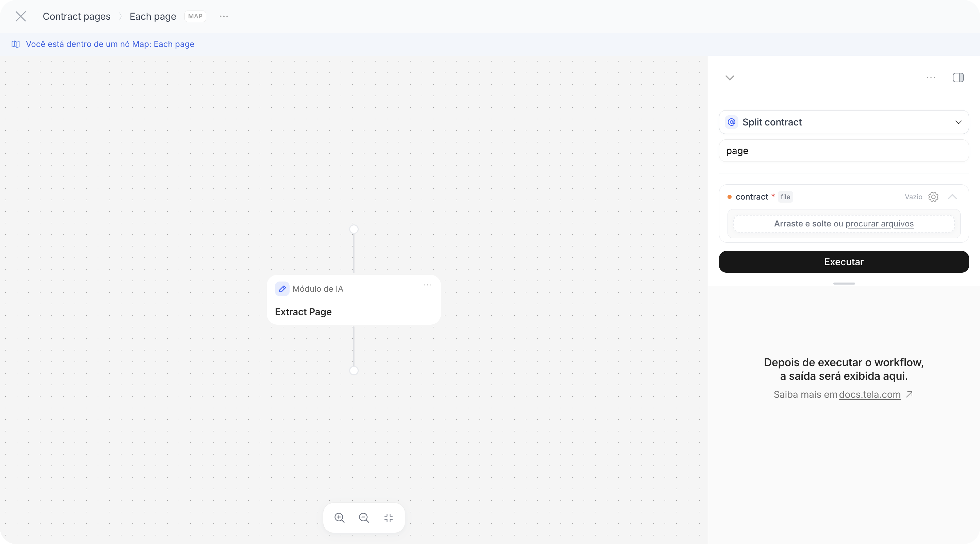Click the external link arrow beside docs.tela.com
The width and height of the screenshot is (980, 544).
click(x=909, y=394)
